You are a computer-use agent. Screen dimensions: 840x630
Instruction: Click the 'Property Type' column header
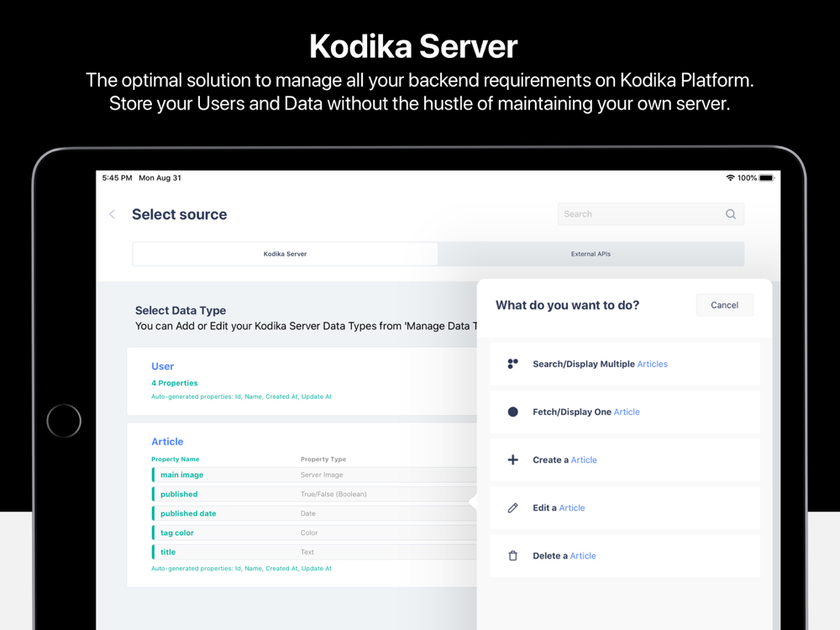point(323,459)
